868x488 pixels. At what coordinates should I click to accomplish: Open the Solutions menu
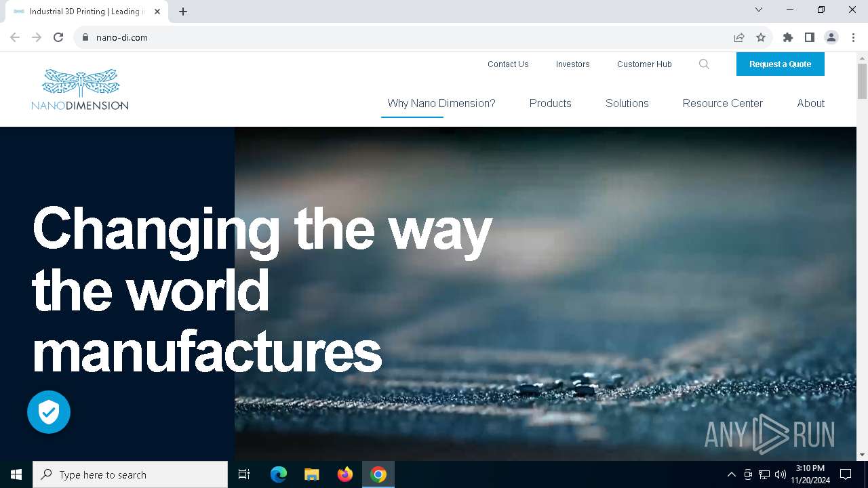point(627,103)
